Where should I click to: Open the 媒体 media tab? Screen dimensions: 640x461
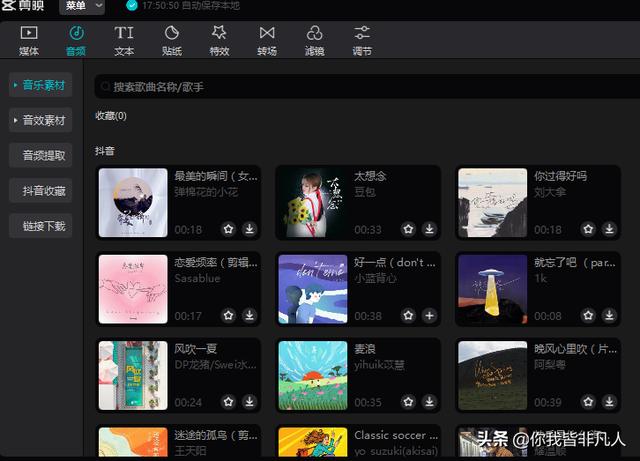pos(29,40)
